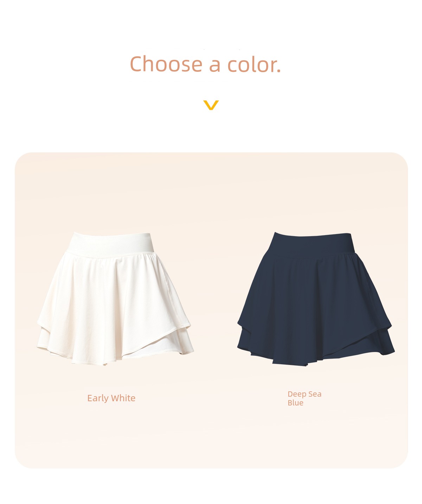Click the "Choose a color." heading

click(x=205, y=64)
